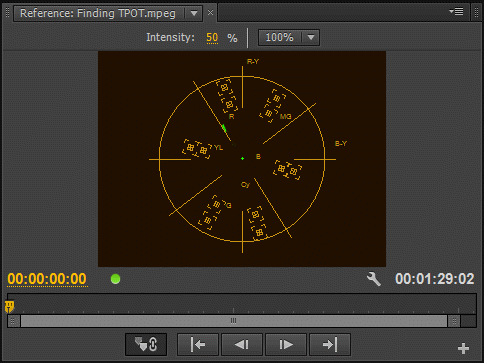The height and width of the screenshot is (363, 484).
Task: Click the vectorscope display
Action: (242, 159)
